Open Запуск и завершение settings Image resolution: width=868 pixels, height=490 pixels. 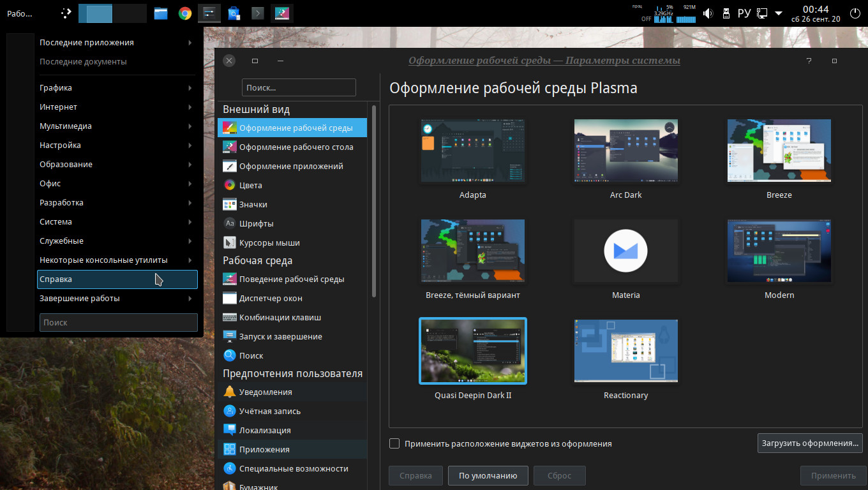click(x=292, y=336)
